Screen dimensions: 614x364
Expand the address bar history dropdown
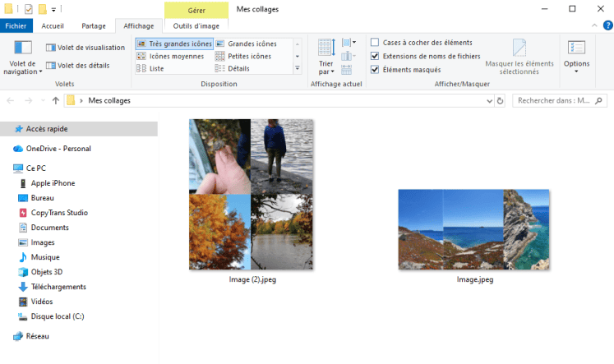click(x=489, y=101)
